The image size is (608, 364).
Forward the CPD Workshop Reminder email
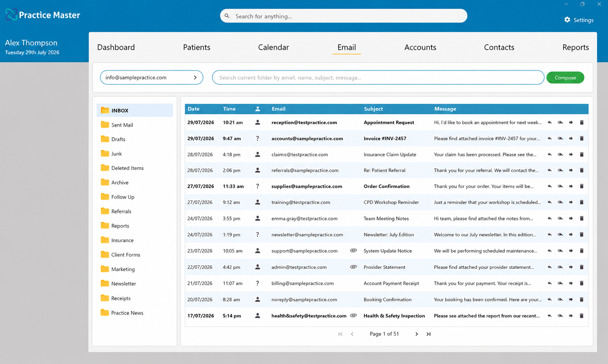571,202
